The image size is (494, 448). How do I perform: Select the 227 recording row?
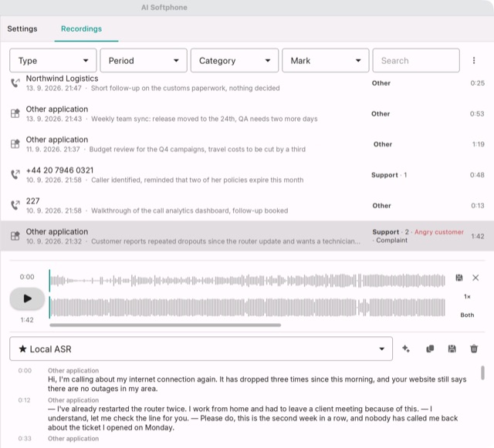(x=247, y=205)
